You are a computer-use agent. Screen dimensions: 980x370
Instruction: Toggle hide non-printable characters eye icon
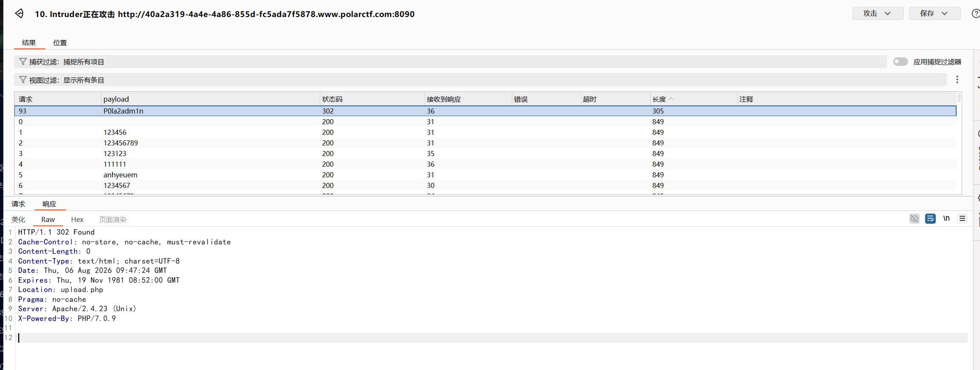pos(914,219)
